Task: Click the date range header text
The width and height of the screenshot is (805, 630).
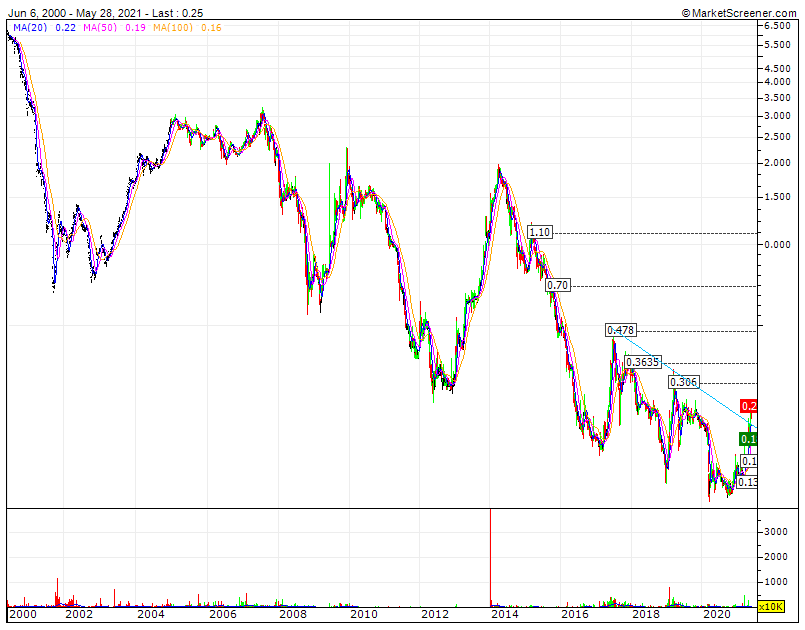Action: pyautogui.click(x=105, y=13)
